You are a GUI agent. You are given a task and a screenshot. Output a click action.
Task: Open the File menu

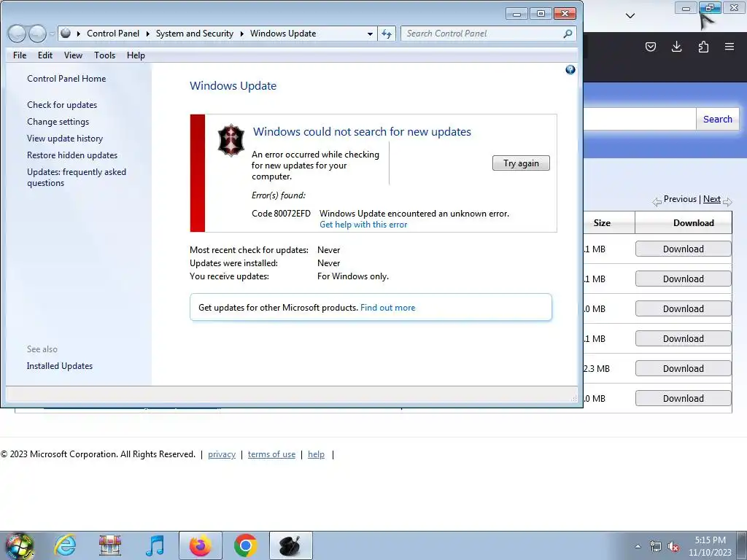coord(20,55)
